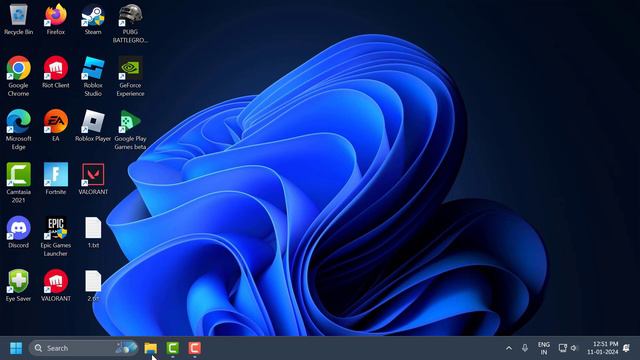Image resolution: width=640 pixels, height=360 pixels.
Task: Select the Epic Games Launcher shortcut
Action: (x=56, y=236)
